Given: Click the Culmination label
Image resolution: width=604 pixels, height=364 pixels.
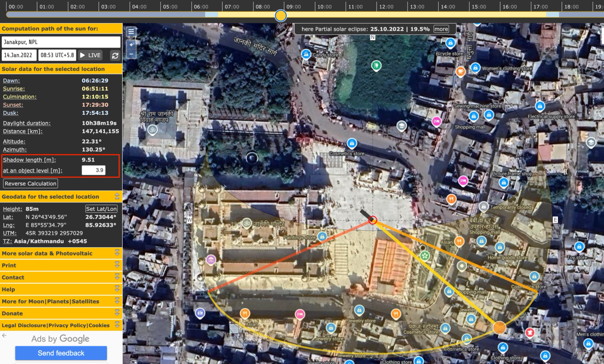Looking at the screenshot, I should click(20, 97).
